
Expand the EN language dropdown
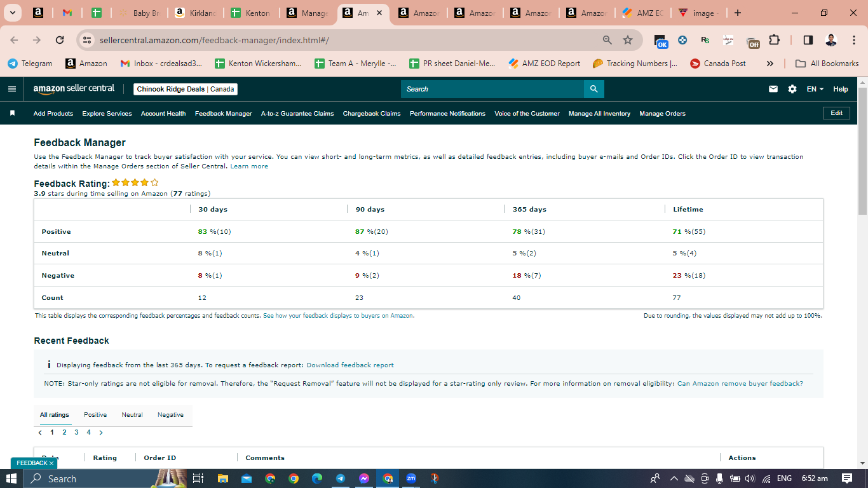pos(815,89)
